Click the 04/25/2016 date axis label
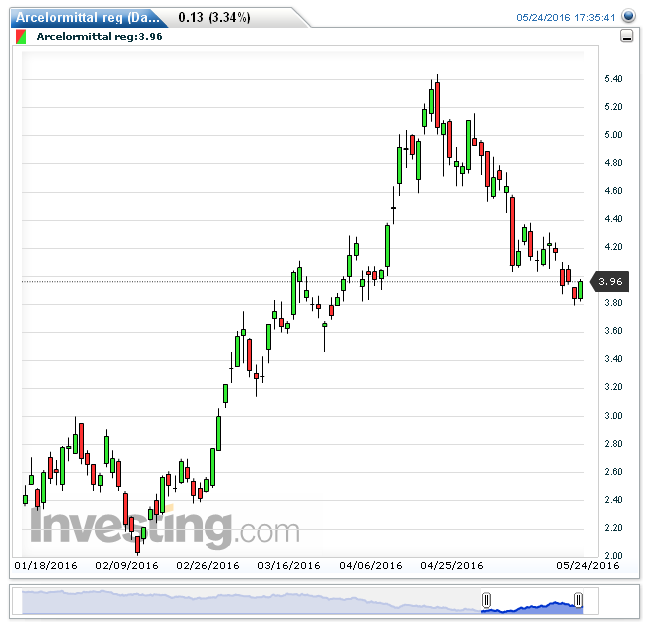This screenshot has width=650, height=627. pos(452,566)
